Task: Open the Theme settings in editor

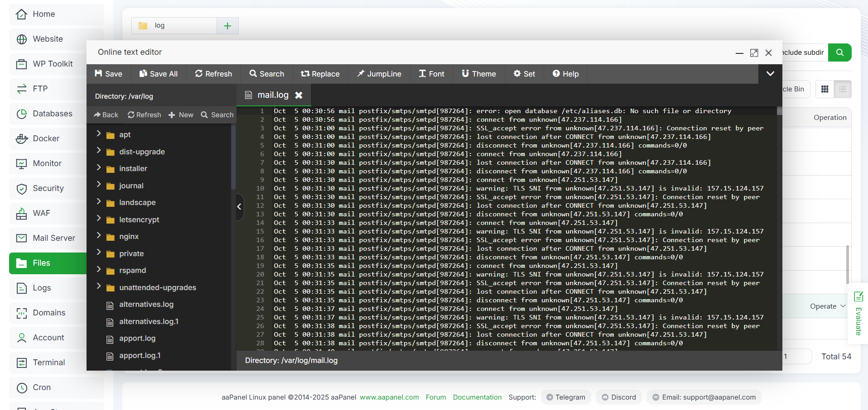Action: (479, 74)
